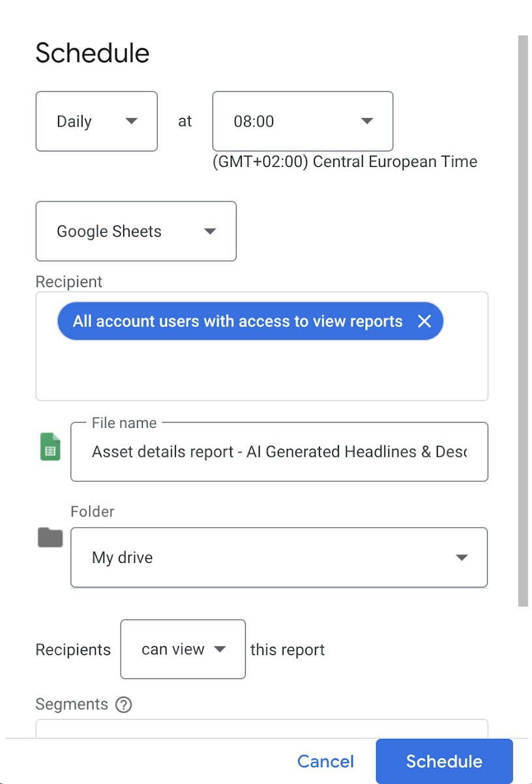Click the gray folder icon
Image resolution: width=532 pixels, height=784 pixels.
point(50,537)
